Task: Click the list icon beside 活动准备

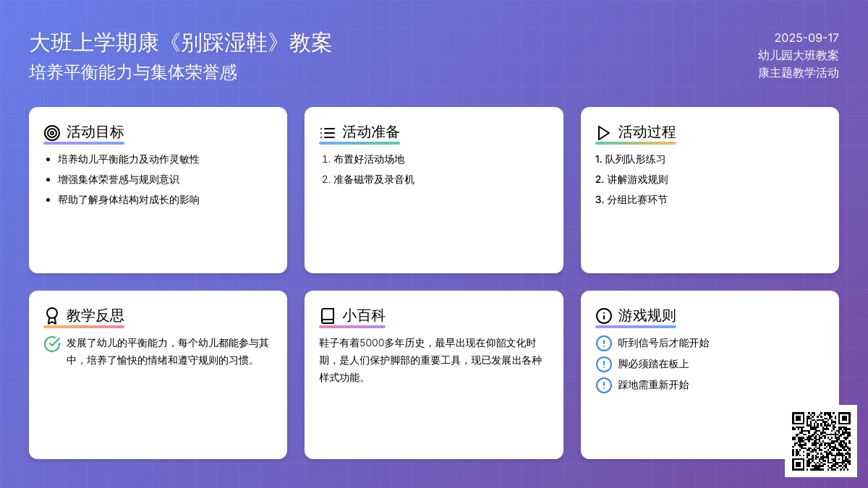Action: (x=327, y=132)
